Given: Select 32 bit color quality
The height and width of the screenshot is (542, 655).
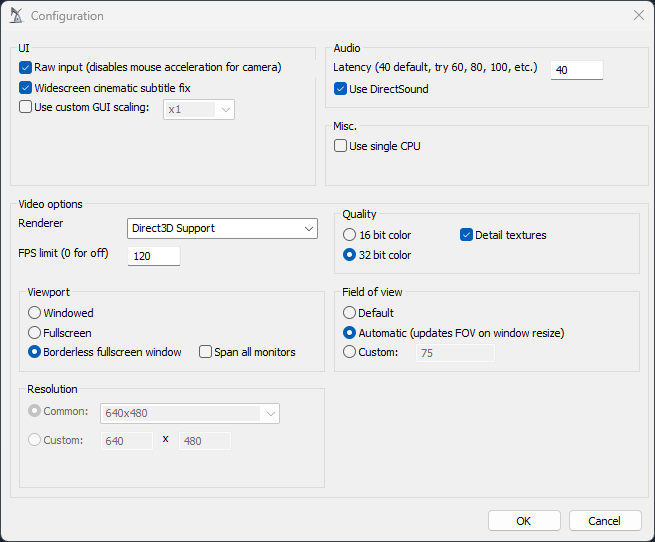Looking at the screenshot, I should (350, 255).
